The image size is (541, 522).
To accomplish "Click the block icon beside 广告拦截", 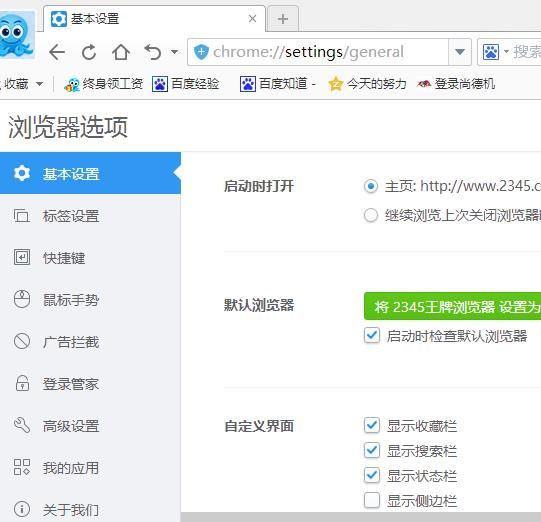I will pyautogui.click(x=22, y=341).
